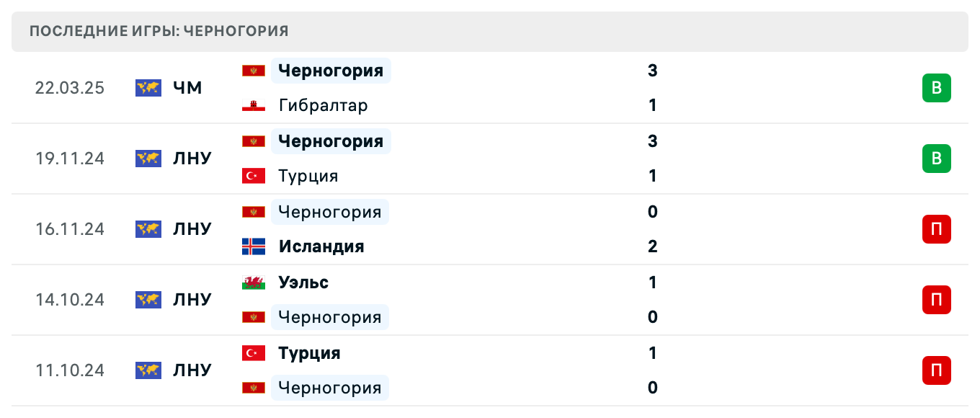Click the Turkey flag beside Турция in 19.11.24 row
The width and height of the screenshot is (980, 418).
click(253, 176)
